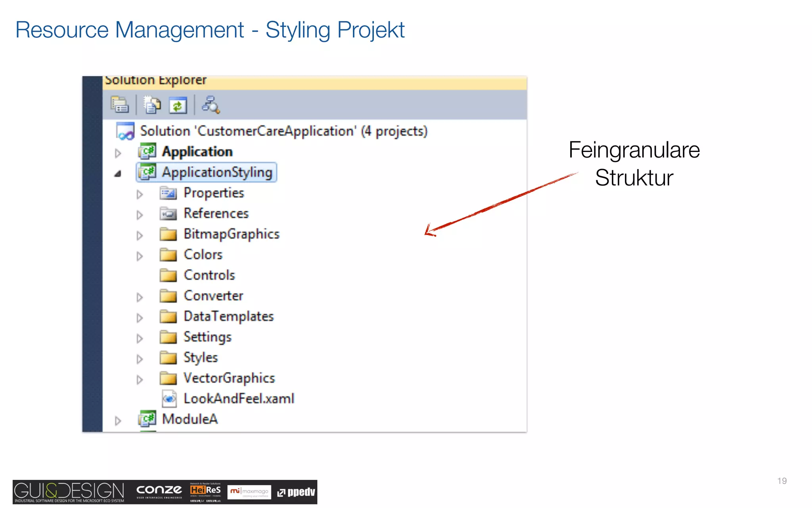Click the C# project icon beside ModuleA
Screen dimensions: 812x508
147,419
